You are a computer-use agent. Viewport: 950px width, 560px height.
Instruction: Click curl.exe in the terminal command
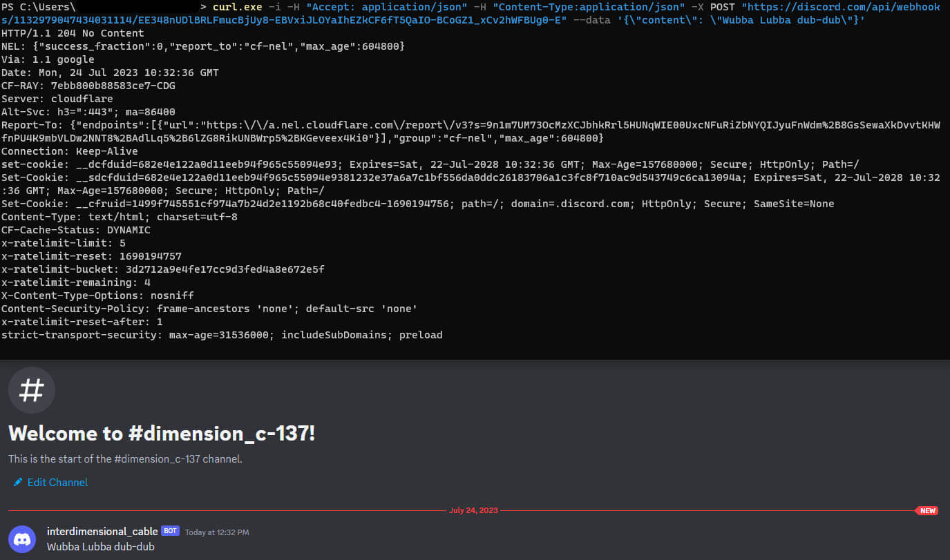tap(237, 7)
